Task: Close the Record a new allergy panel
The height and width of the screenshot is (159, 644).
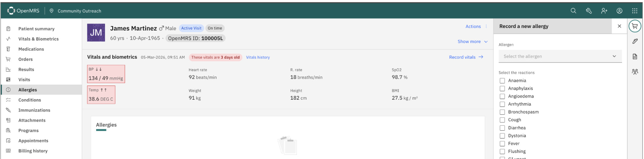Action: (x=619, y=26)
